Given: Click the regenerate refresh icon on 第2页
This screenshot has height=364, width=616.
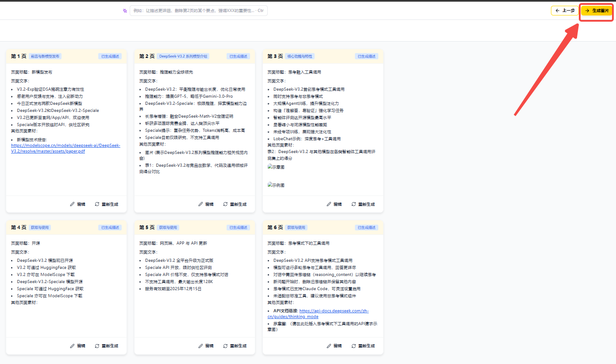Looking at the screenshot, I should pos(225,204).
